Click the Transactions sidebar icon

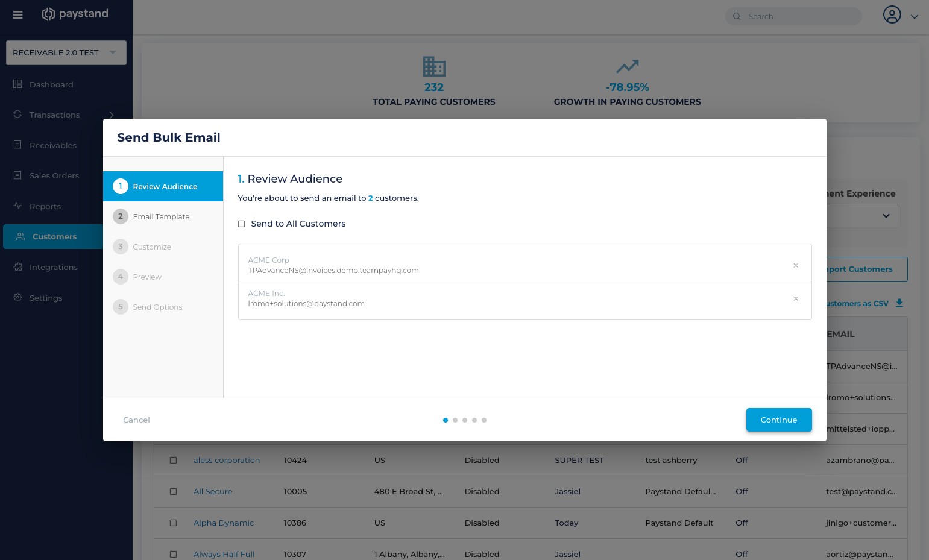tap(17, 114)
